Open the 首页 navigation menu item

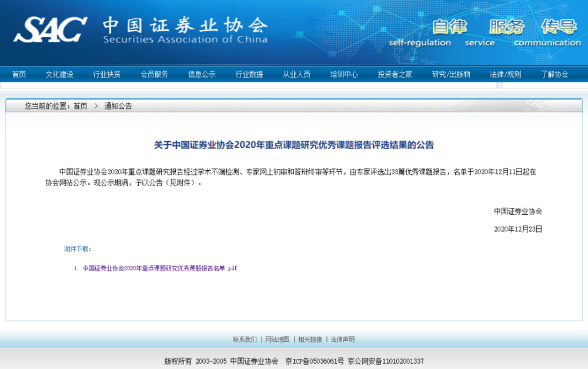point(19,74)
